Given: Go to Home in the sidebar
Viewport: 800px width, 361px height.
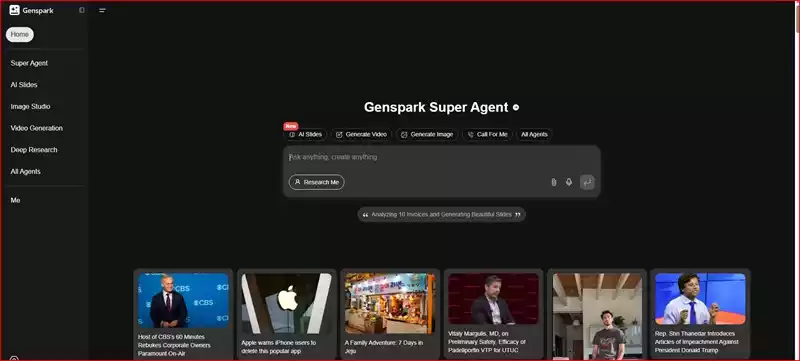Looking at the screenshot, I should (20, 35).
